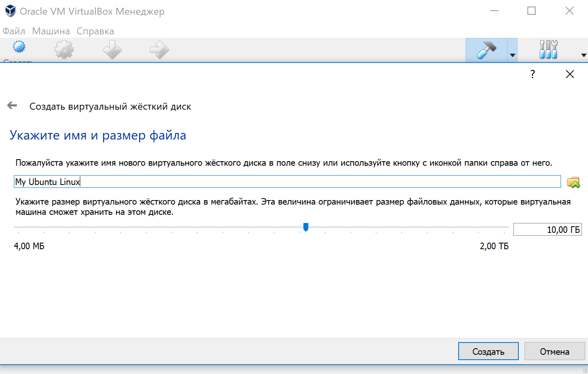Viewport: 588px width, 374px height.
Task: Click the help question mark icon
Action: tap(532, 74)
